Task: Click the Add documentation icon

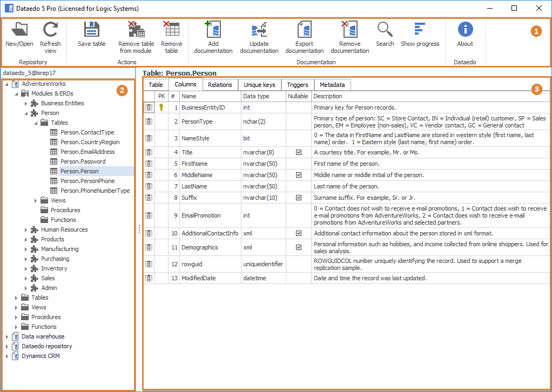Action: [213, 30]
